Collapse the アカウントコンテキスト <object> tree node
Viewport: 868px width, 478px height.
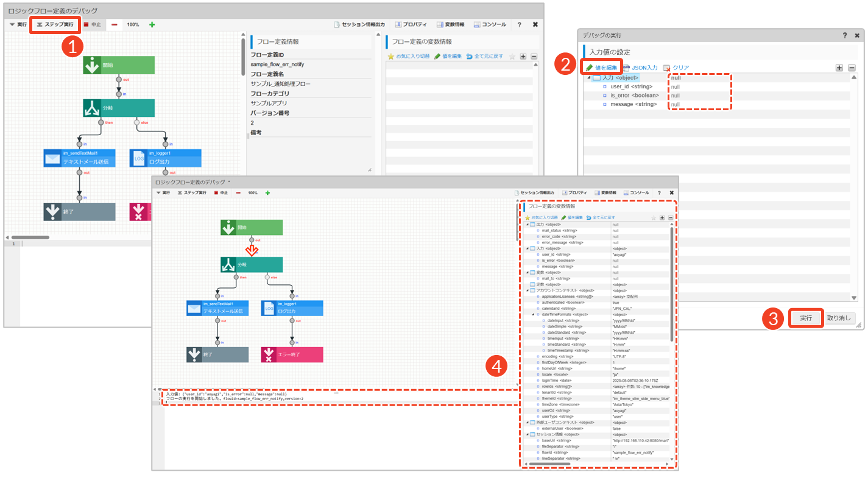tap(528, 290)
